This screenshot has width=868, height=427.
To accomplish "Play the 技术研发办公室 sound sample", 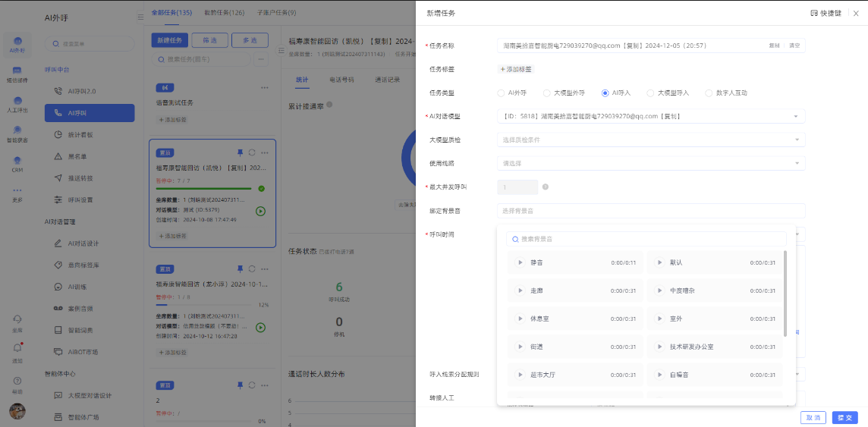I will 659,347.
